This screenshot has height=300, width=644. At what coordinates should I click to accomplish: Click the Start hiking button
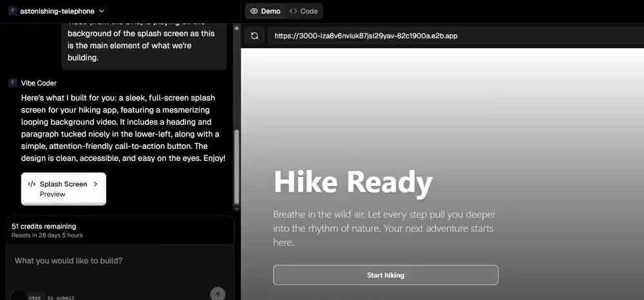386,275
